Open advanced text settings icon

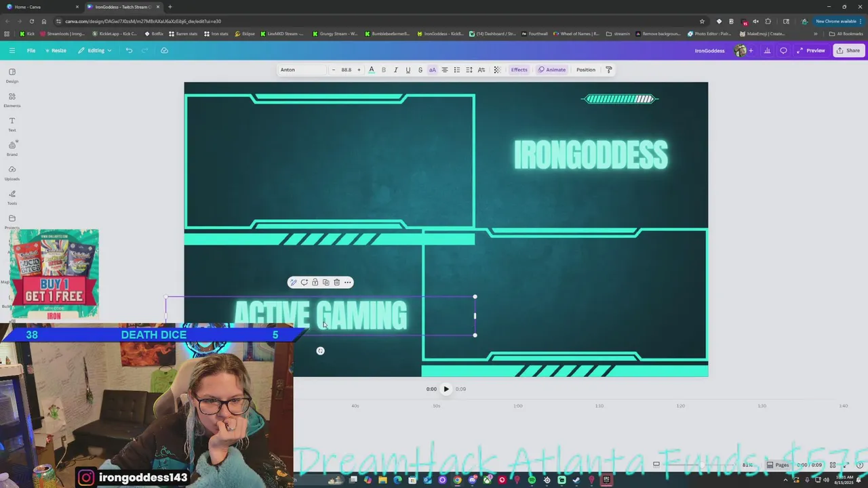[x=481, y=70]
